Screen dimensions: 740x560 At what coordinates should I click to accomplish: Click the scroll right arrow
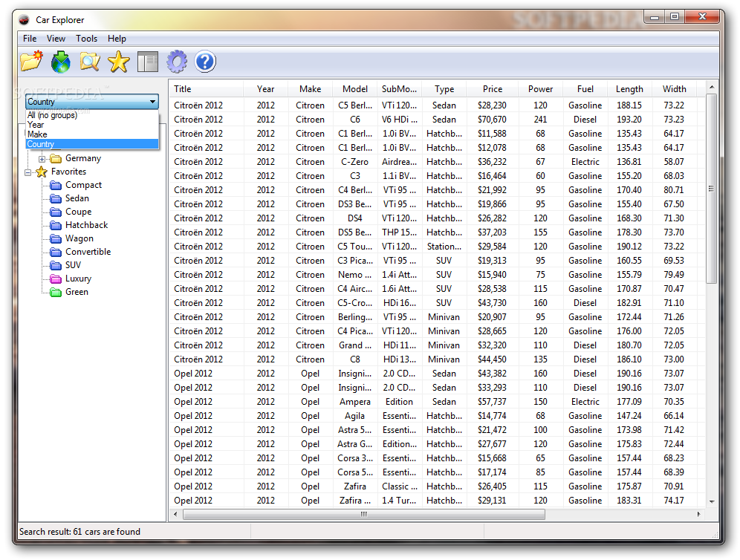click(x=698, y=514)
